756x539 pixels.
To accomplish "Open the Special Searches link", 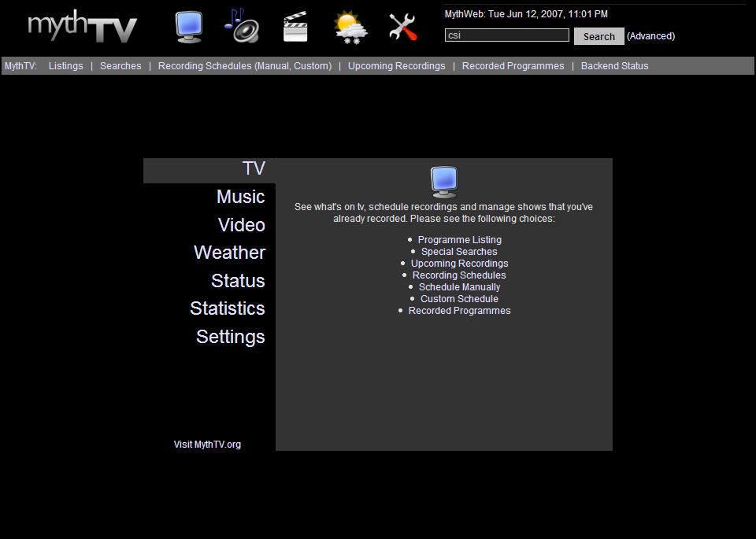I will [x=459, y=252].
